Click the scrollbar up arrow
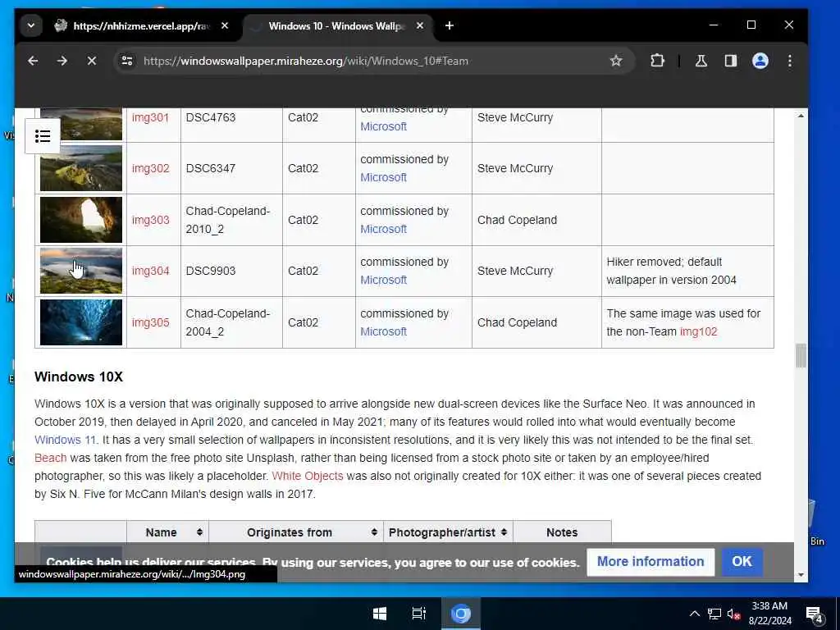 (x=801, y=116)
